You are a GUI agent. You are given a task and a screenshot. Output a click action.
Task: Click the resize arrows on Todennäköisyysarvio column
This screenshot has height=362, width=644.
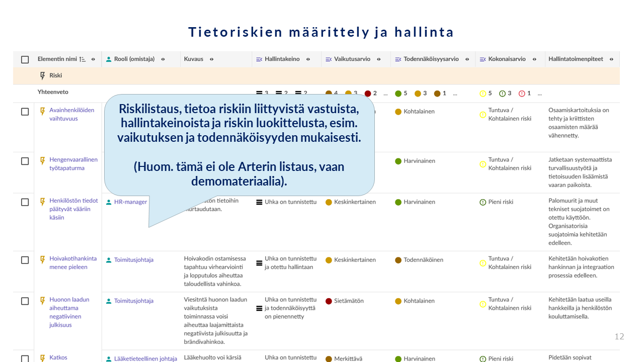point(467,59)
